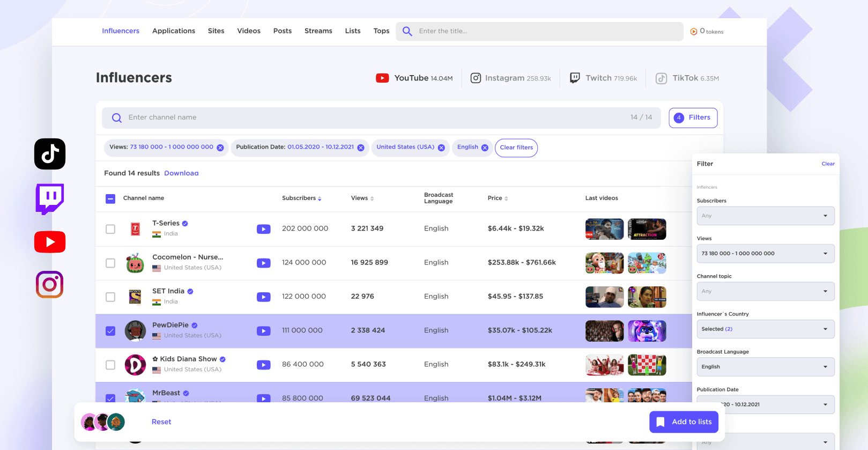The height and width of the screenshot is (450, 868).
Task: Check the T-Series row checkbox
Action: [x=110, y=229]
